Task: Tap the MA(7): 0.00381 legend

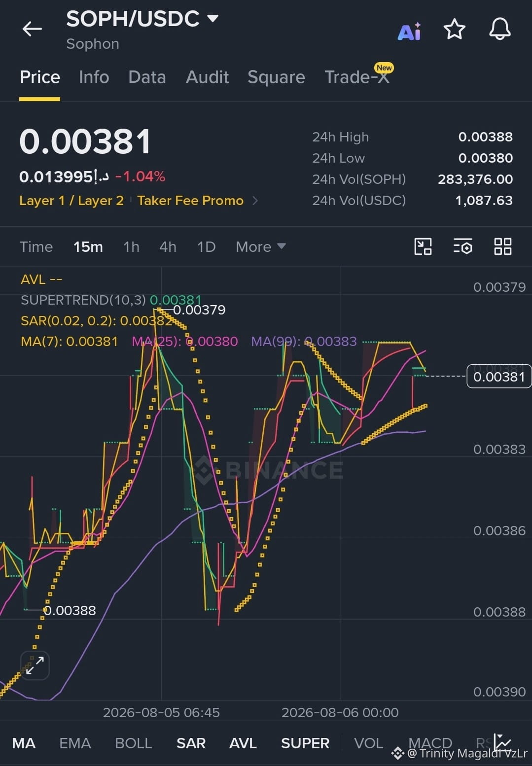Action: (69, 341)
